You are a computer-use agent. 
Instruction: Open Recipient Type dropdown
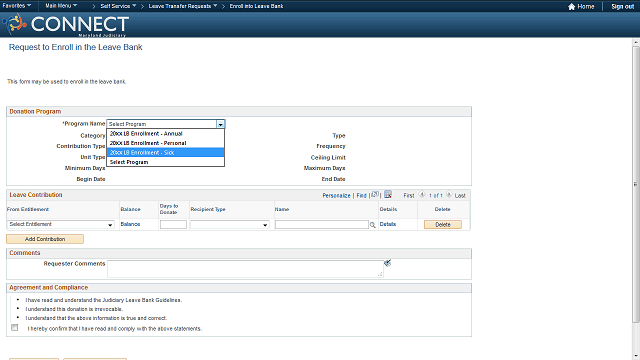(x=230, y=224)
